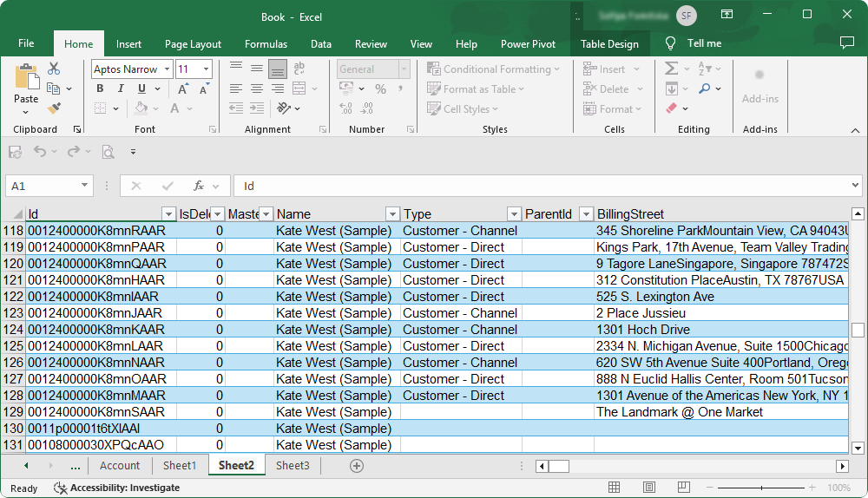Viewport: 868px width, 498px height.
Task: Click Merge & Center icon
Action: (299, 88)
